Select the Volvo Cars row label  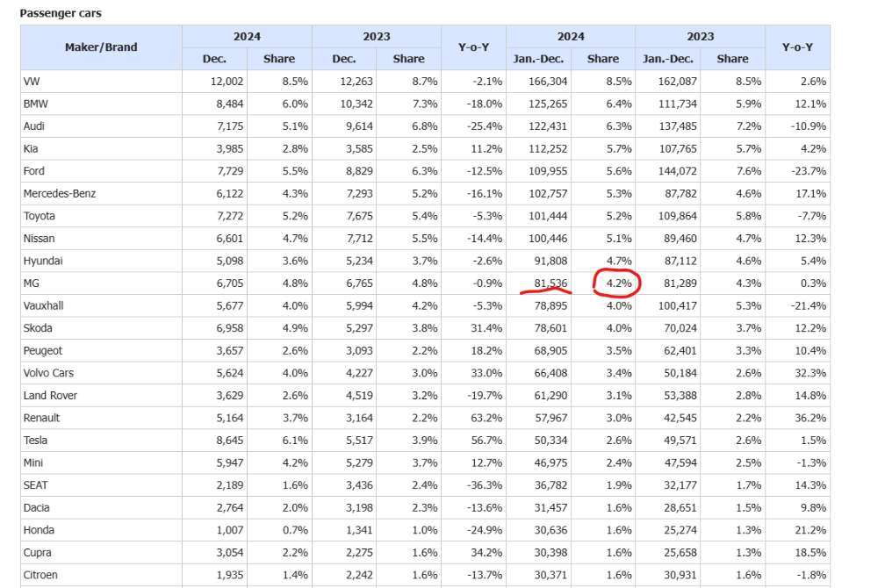(x=48, y=373)
